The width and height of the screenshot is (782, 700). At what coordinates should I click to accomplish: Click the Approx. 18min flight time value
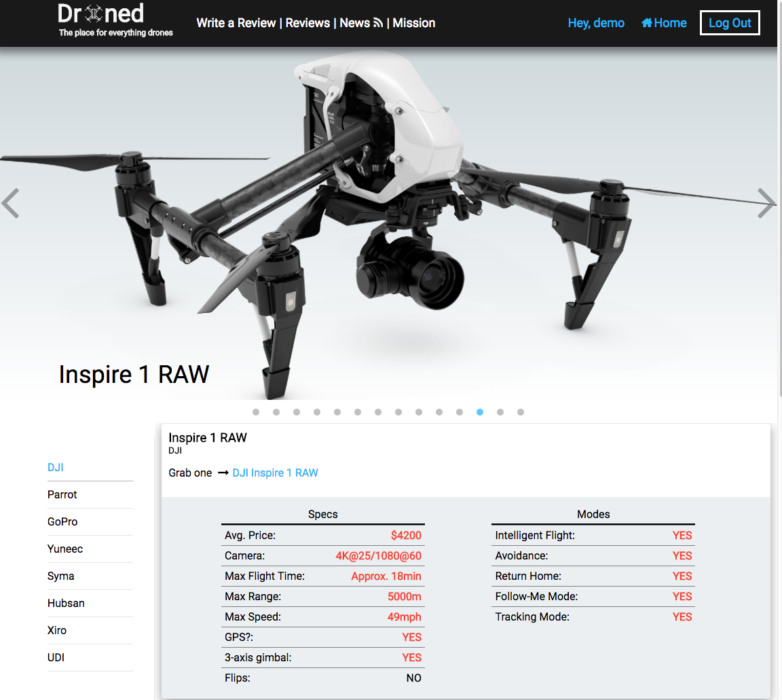coord(386,576)
